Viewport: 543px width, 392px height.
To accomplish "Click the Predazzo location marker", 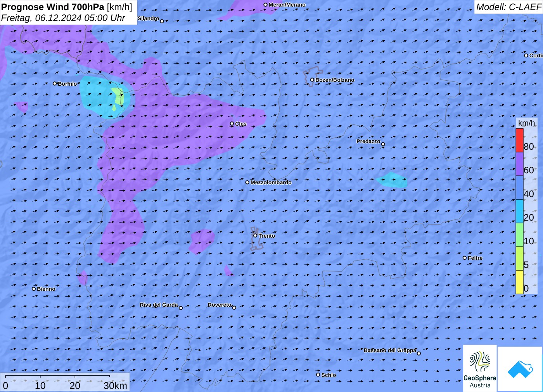I will pos(383,144).
